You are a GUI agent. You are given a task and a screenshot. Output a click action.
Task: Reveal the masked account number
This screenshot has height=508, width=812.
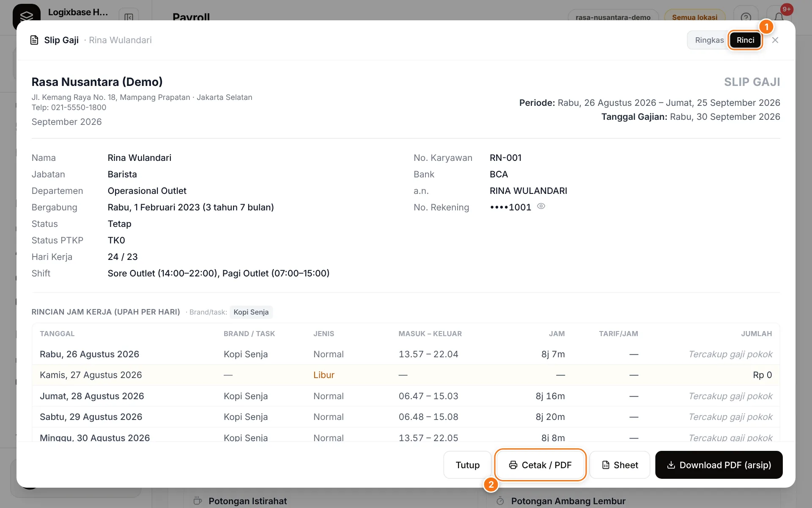(541, 207)
